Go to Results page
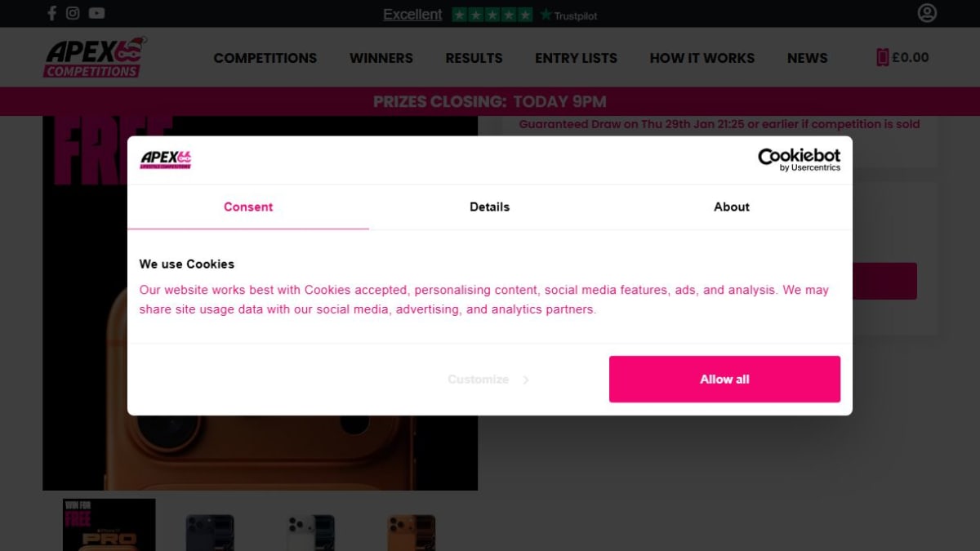 [x=474, y=58]
